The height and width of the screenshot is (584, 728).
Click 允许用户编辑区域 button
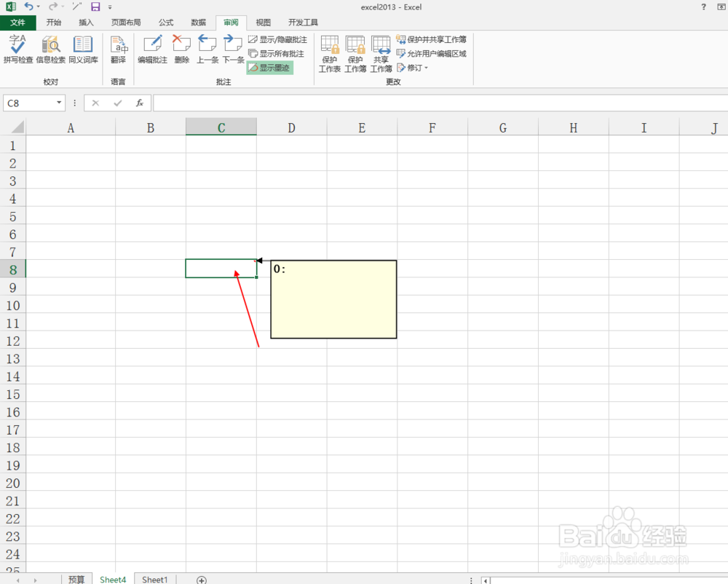pyautogui.click(x=432, y=52)
